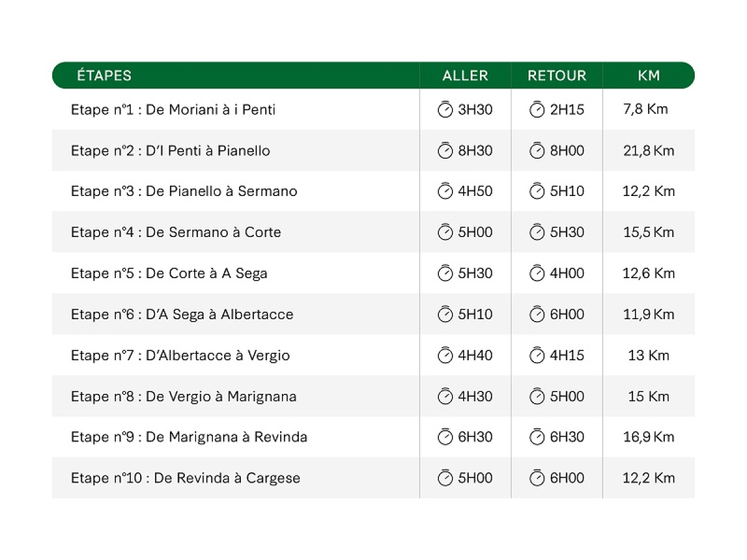This screenshot has width=747, height=560.
Task: Click the ÉTAPES column header
Action: (105, 76)
